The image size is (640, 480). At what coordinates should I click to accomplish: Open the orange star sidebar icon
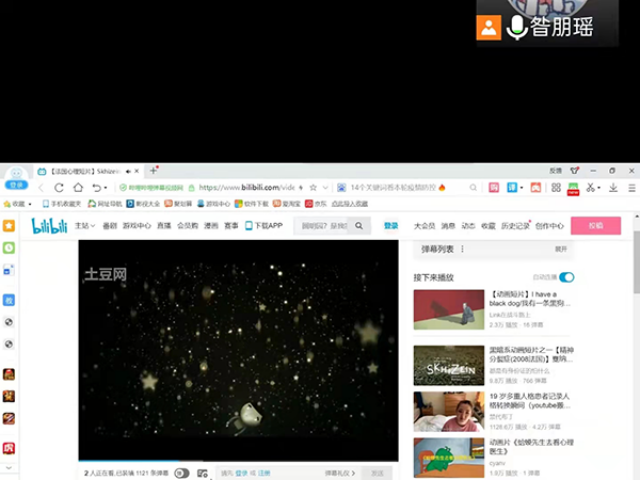click(9, 226)
